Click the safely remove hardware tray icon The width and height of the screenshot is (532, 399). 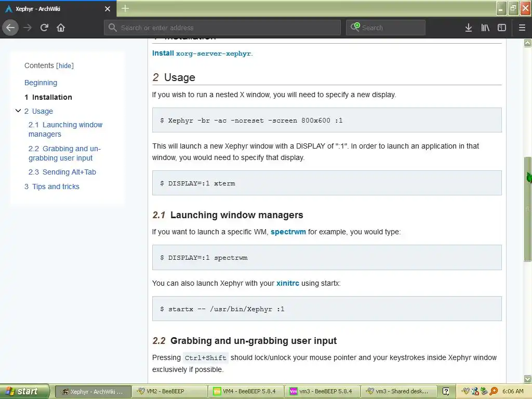pos(484,391)
